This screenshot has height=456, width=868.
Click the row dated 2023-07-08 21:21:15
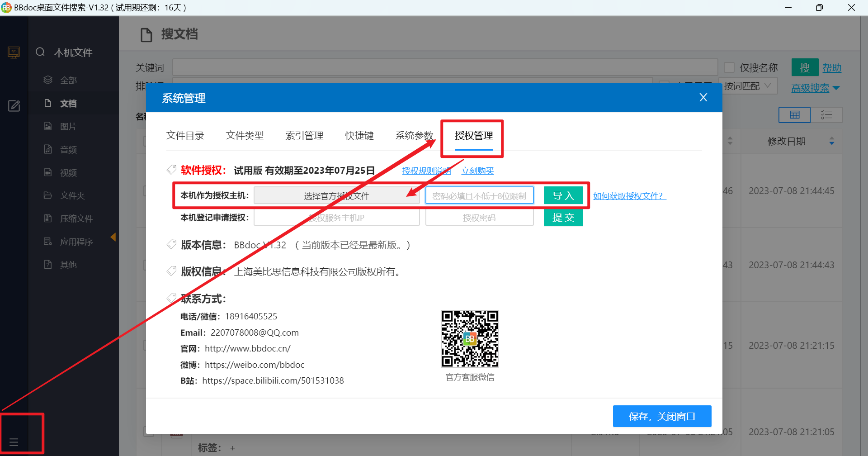click(x=792, y=346)
